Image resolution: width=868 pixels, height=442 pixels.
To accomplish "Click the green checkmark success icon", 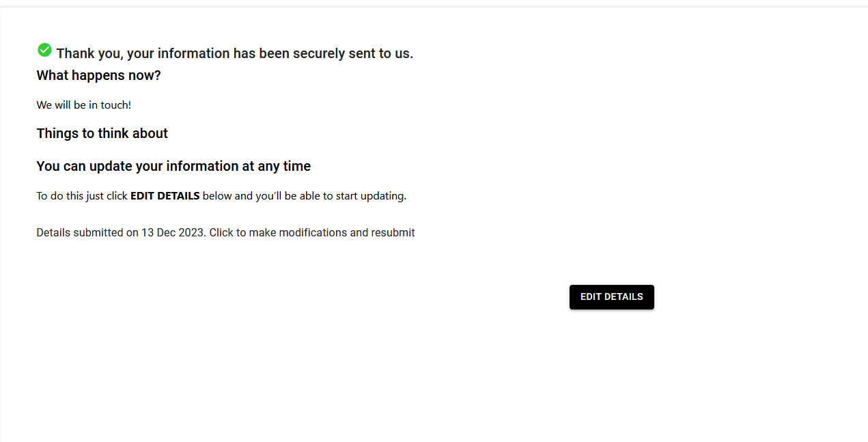I will [44, 50].
